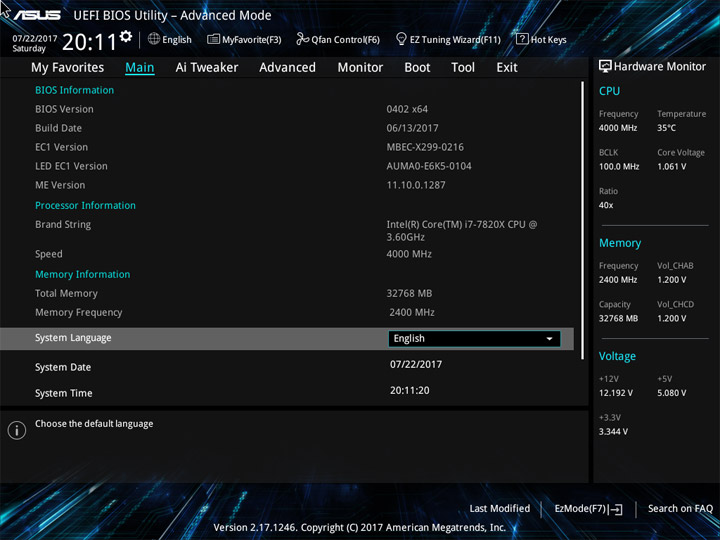Click the main panel vertical scrollbar
This screenshot has width=720, height=540.
583,220
